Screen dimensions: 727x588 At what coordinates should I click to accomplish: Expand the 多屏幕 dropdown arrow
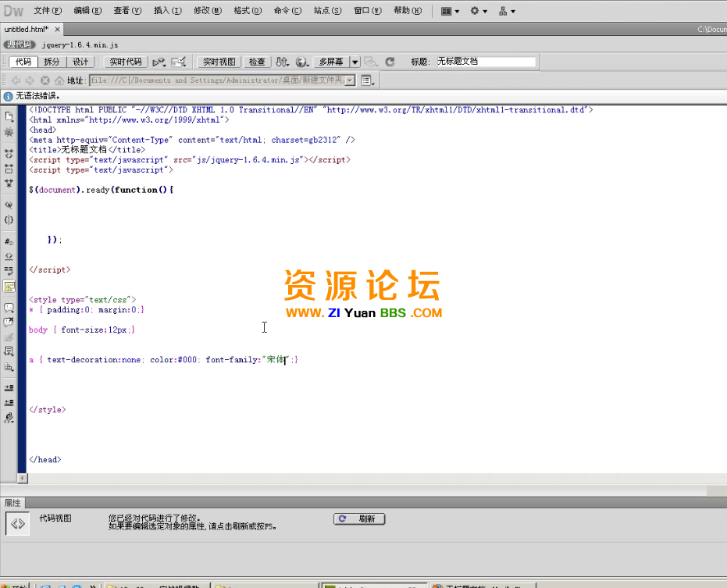pos(355,62)
